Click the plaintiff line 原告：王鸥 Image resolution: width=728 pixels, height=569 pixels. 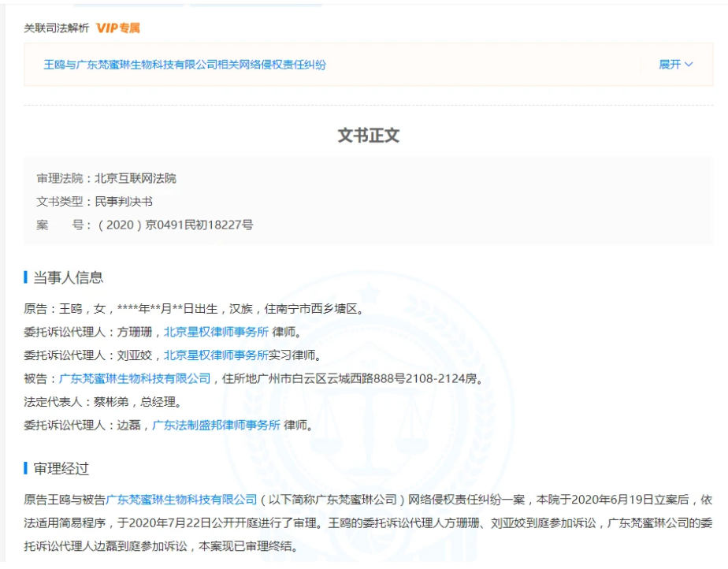click(x=194, y=309)
